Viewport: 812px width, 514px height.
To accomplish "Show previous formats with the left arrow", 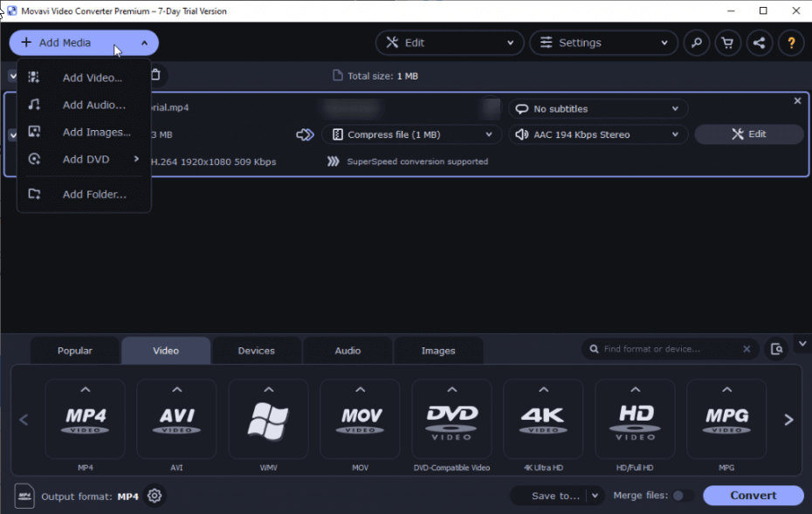I will (x=24, y=420).
